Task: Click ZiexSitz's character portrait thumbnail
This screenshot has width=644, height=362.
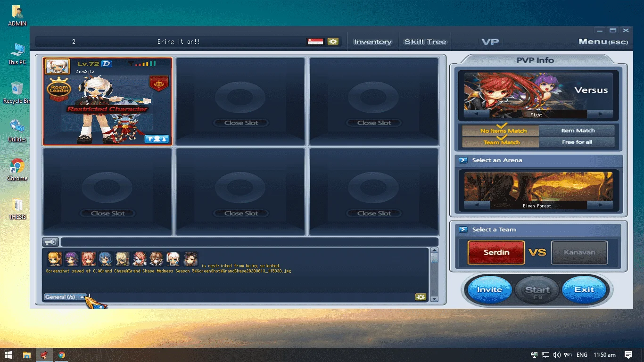Action: (57, 66)
